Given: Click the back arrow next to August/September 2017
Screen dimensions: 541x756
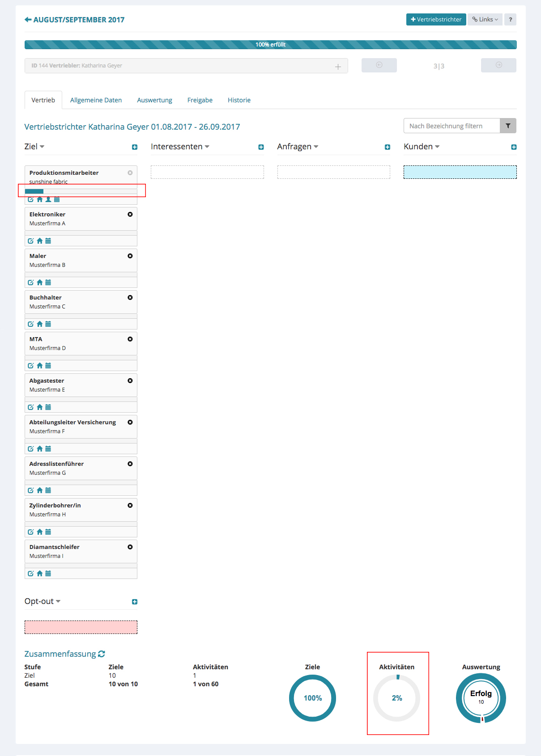Looking at the screenshot, I should [28, 20].
